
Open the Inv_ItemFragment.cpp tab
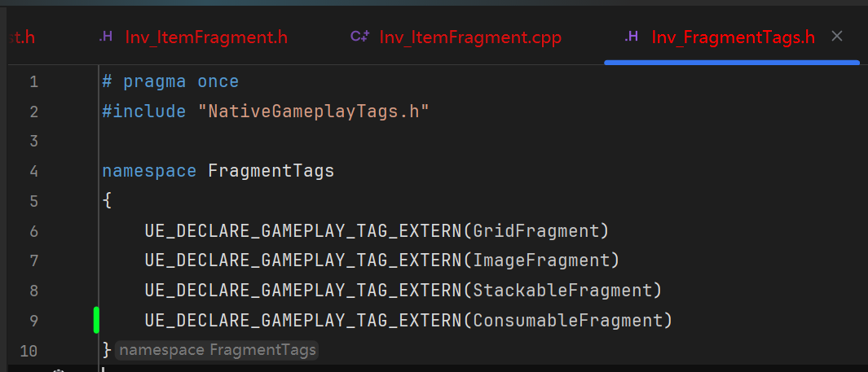point(470,37)
